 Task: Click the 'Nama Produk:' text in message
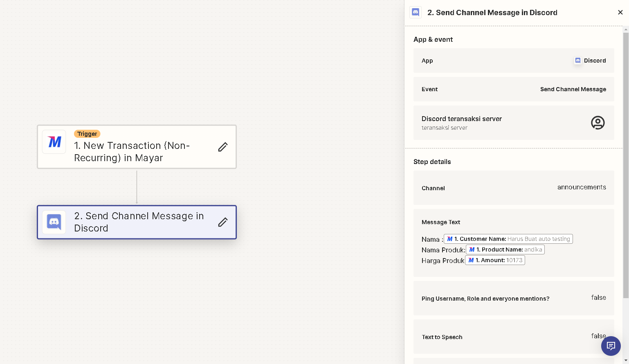443,250
